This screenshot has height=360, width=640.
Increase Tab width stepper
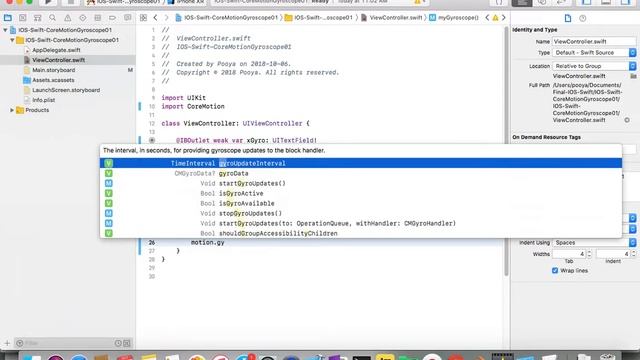[589, 252]
